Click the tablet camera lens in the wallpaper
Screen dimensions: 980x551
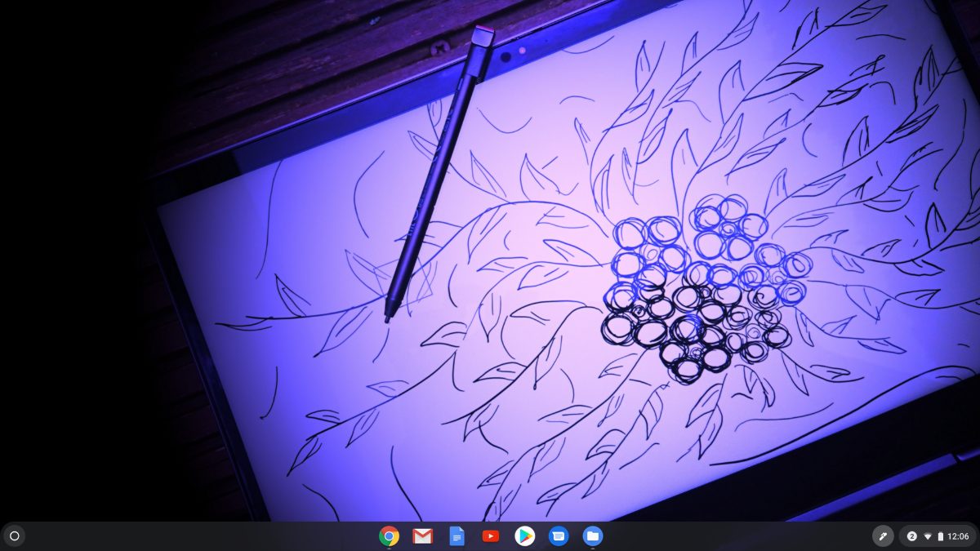pos(507,56)
